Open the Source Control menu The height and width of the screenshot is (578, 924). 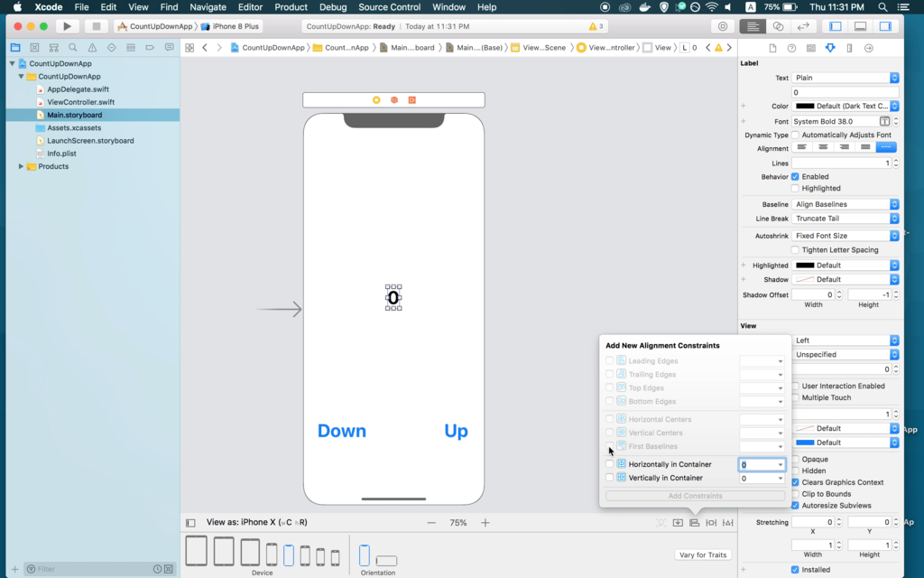pos(390,7)
